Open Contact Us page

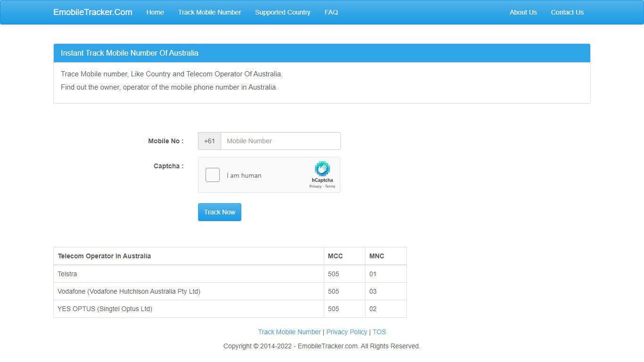[567, 12]
